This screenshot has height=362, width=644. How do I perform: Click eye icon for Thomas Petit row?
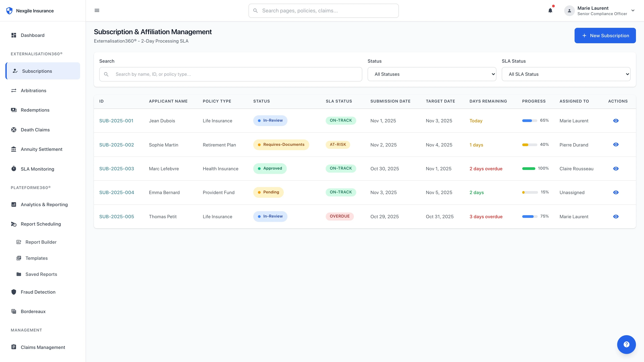tap(616, 217)
